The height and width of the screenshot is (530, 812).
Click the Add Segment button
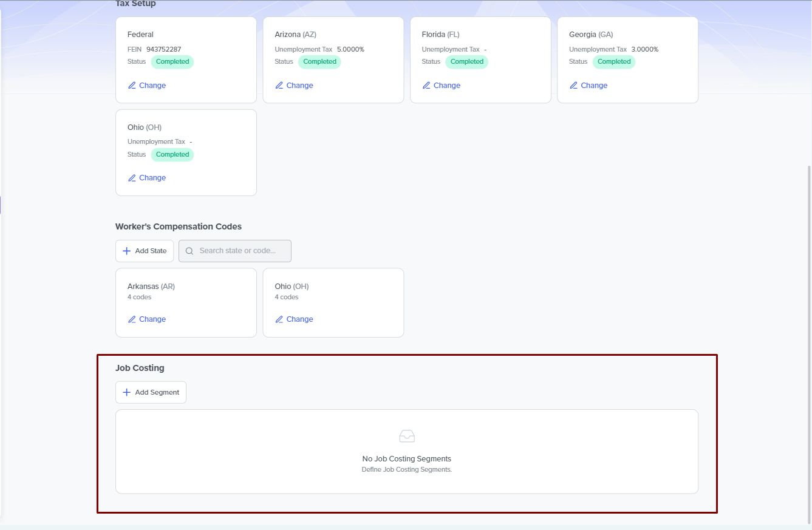point(151,392)
